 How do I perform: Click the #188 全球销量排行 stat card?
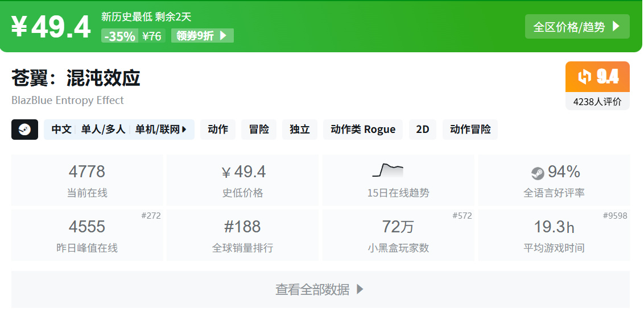243,235
